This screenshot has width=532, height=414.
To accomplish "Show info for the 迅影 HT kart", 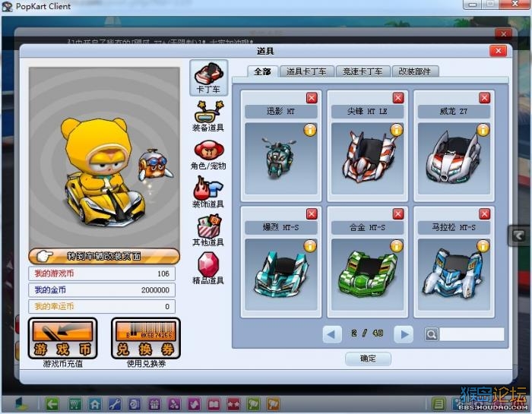I will 310,130.
